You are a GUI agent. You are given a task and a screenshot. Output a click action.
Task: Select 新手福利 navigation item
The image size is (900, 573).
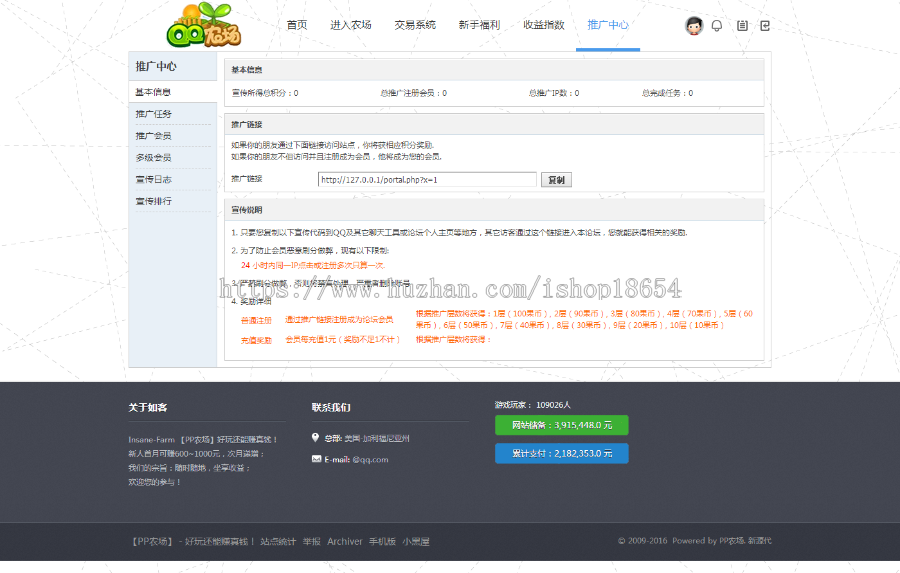[x=479, y=25]
